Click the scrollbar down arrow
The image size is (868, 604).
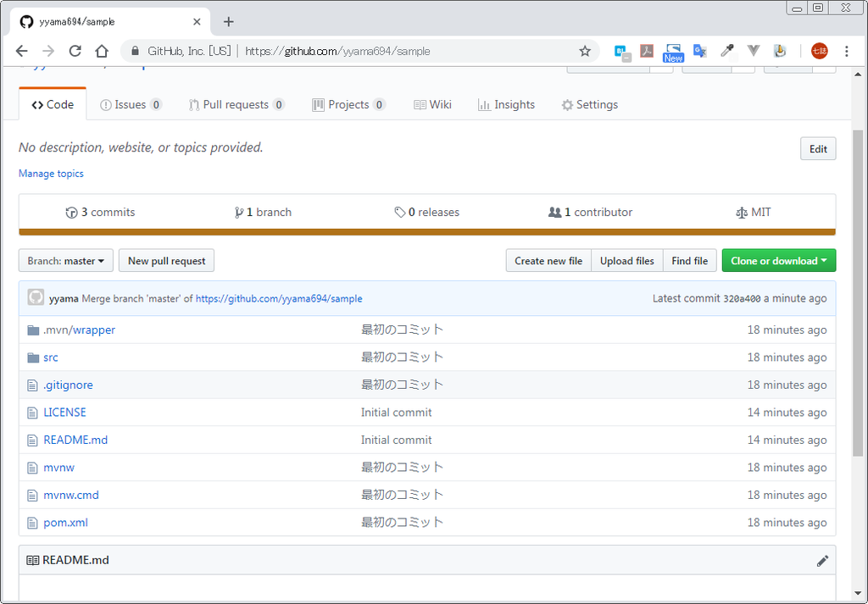[858, 593]
